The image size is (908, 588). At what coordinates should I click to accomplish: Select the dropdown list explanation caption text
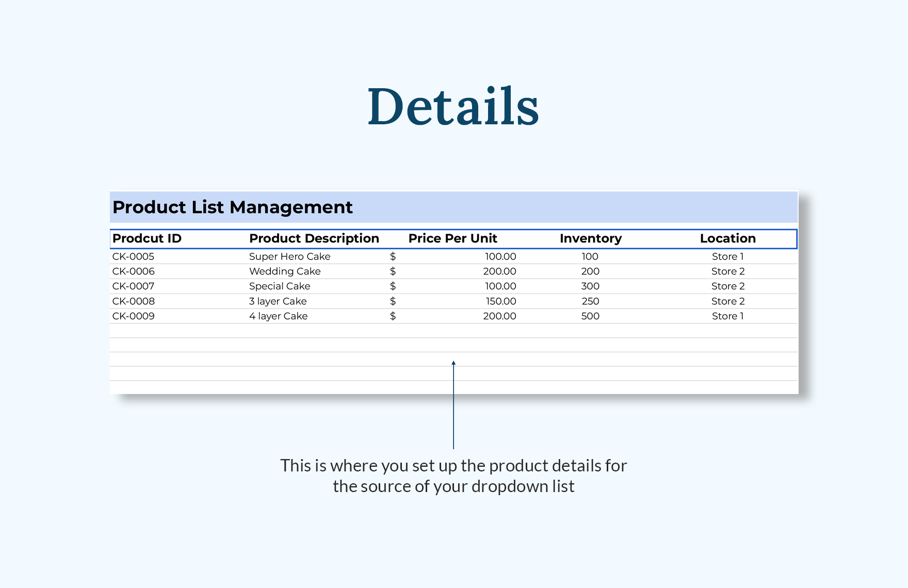click(x=453, y=476)
